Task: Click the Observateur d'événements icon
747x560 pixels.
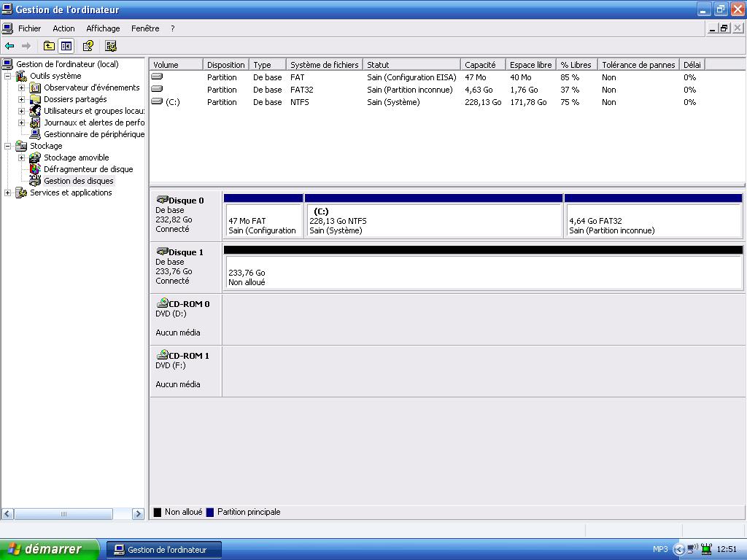Action: pos(35,87)
